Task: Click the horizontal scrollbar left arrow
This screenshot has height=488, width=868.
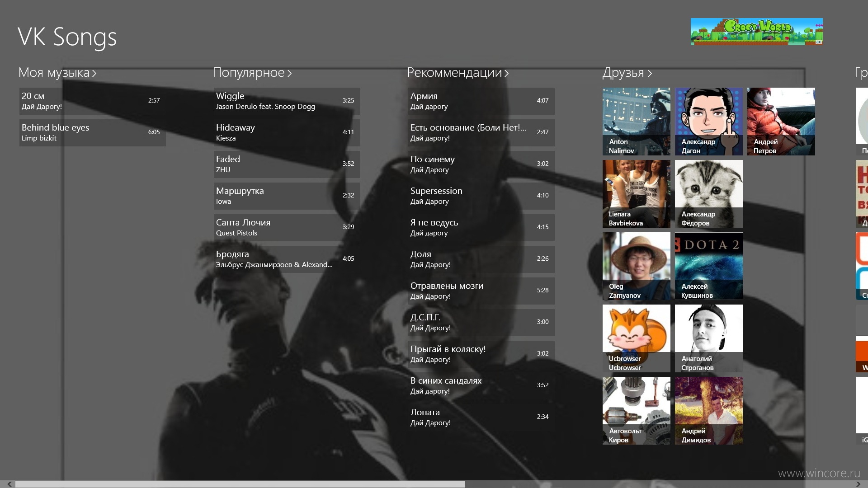Action: point(9,484)
